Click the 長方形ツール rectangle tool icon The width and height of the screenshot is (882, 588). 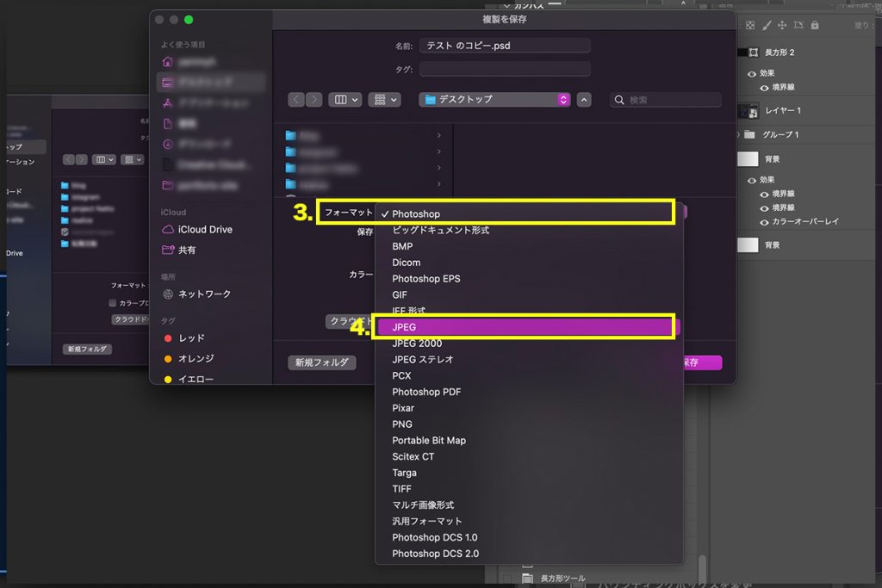click(x=527, y=579)
